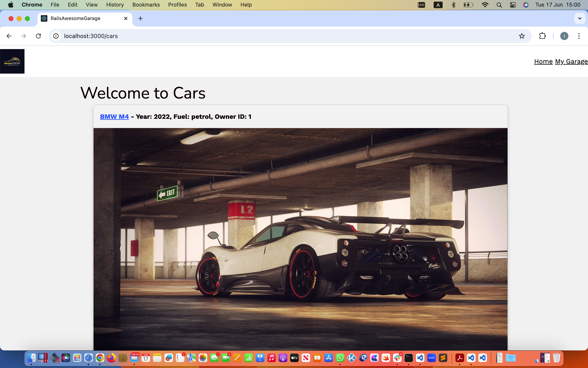Open the Bookmarks menu
This screenshot has width=588, height=368.
(146, 5)
